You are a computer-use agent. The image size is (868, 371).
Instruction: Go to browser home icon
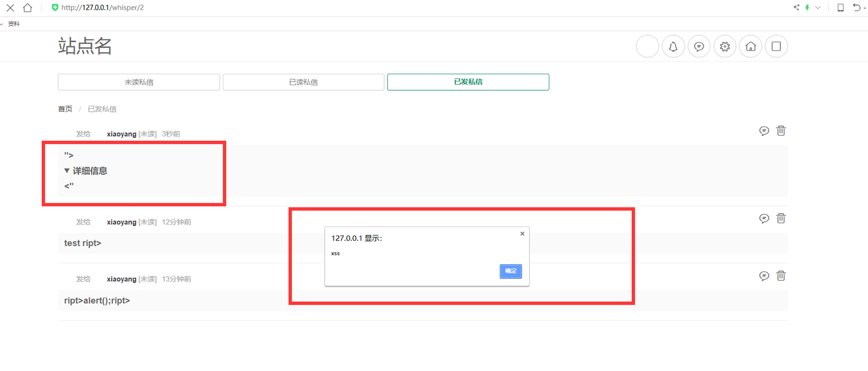coord(28,8)
